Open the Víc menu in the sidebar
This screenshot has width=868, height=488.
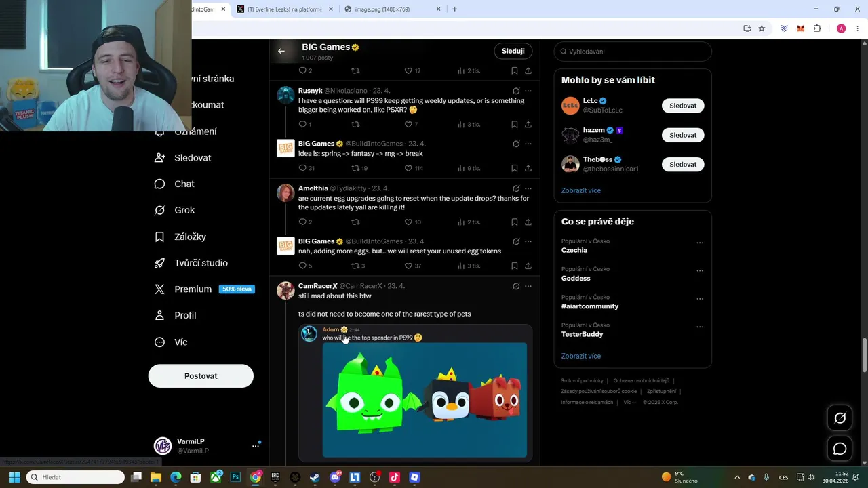[x=171, y=342]
